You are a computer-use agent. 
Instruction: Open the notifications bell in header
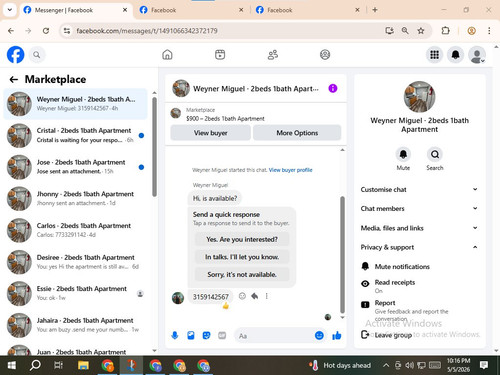pyautogui.click(x=455, y=55)
